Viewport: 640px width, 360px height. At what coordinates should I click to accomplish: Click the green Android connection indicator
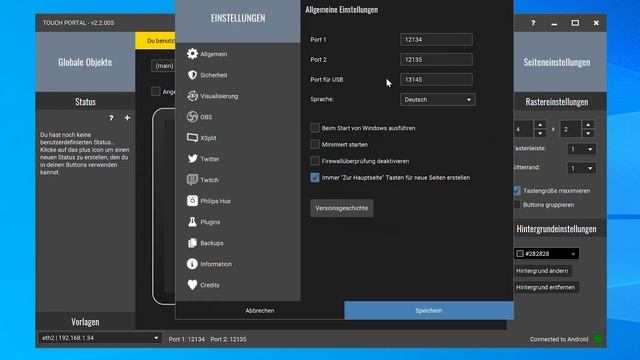(598, 339)
